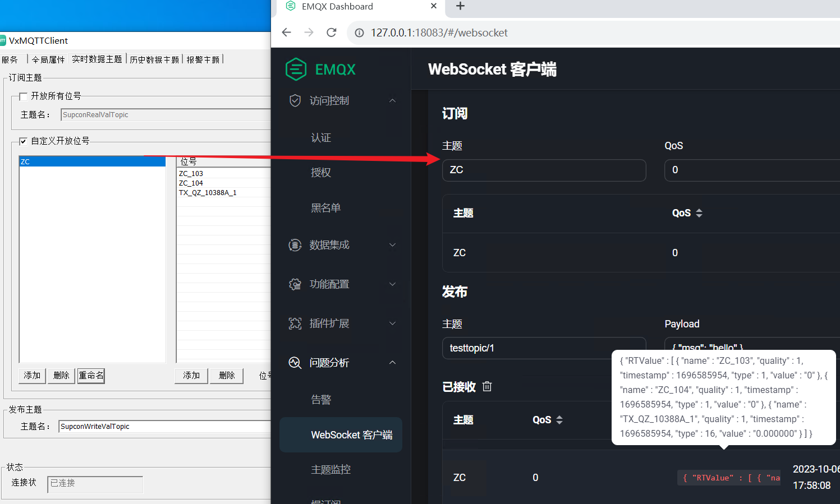This screenshot has width=840, height=504.
Task: Click the SupconRealValTopic topic name field
Action: point(166,115)
